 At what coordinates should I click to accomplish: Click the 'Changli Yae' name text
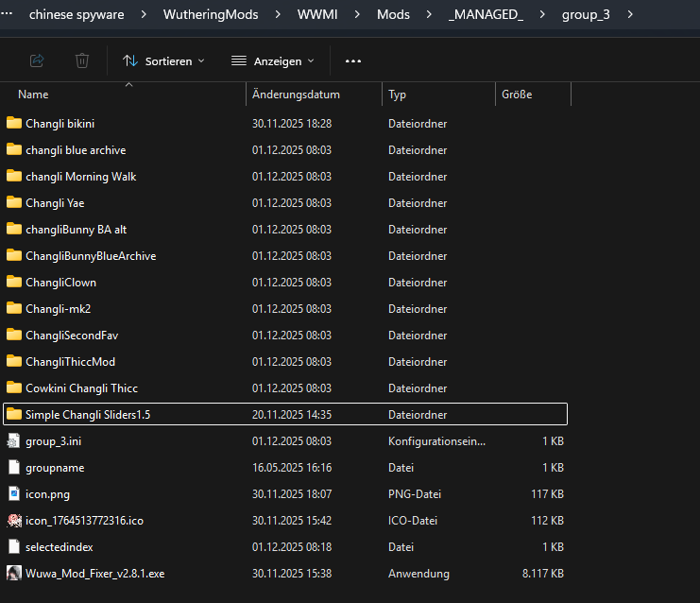[55, 203]
